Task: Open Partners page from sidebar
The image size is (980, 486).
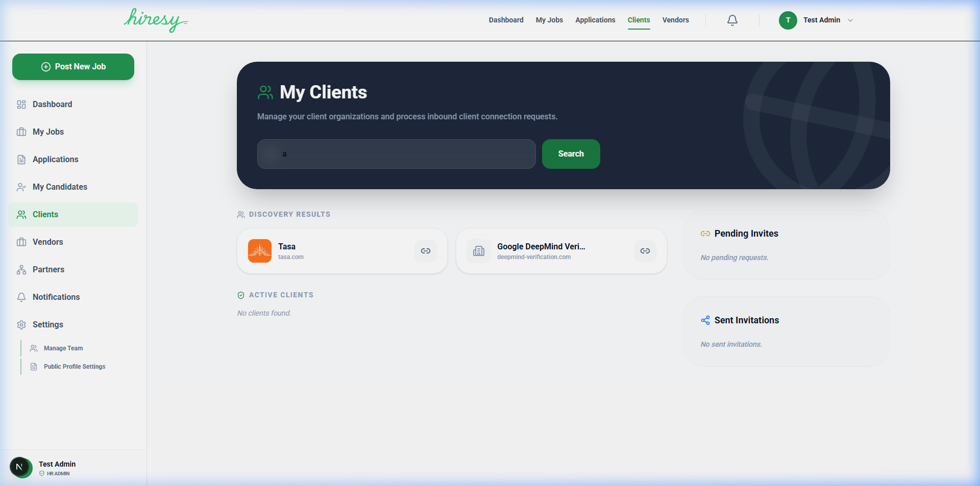Action: 48,269
